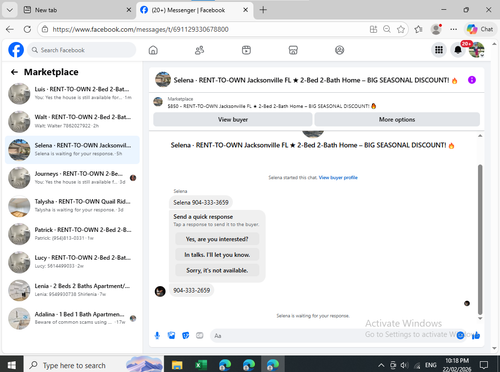Click the More options button
The width and height of the screenshot is (500, 372).
pyautogui.click(x=397, y=119)
